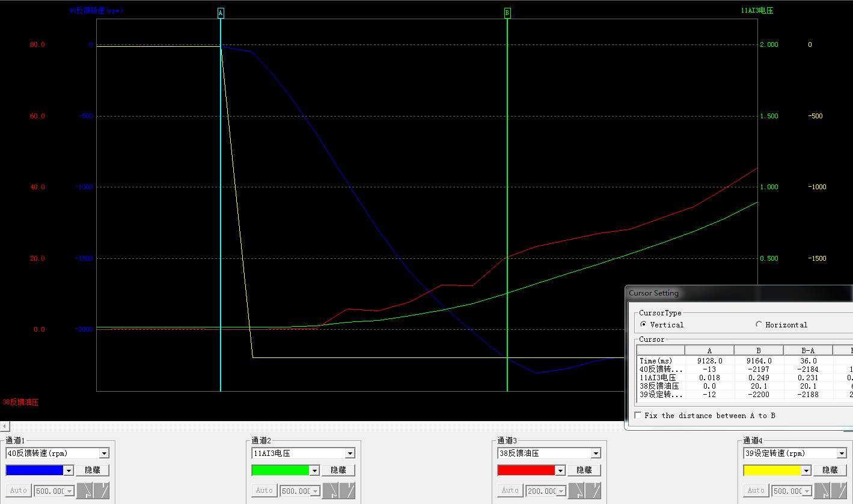Open the 38反馈油压 signal dropdown in 通道3
Image resolution: width=853 pixels, height=504 pixels.
click(x=596, y=454)
